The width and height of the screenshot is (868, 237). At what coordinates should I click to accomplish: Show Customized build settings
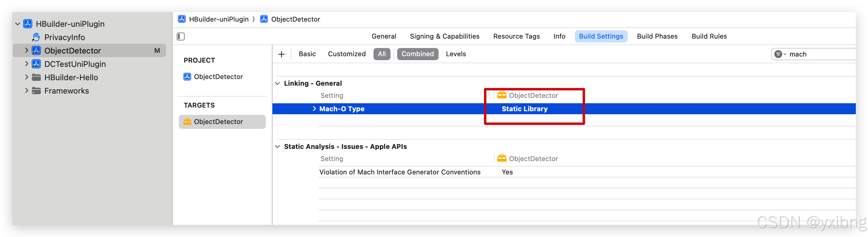346,54
